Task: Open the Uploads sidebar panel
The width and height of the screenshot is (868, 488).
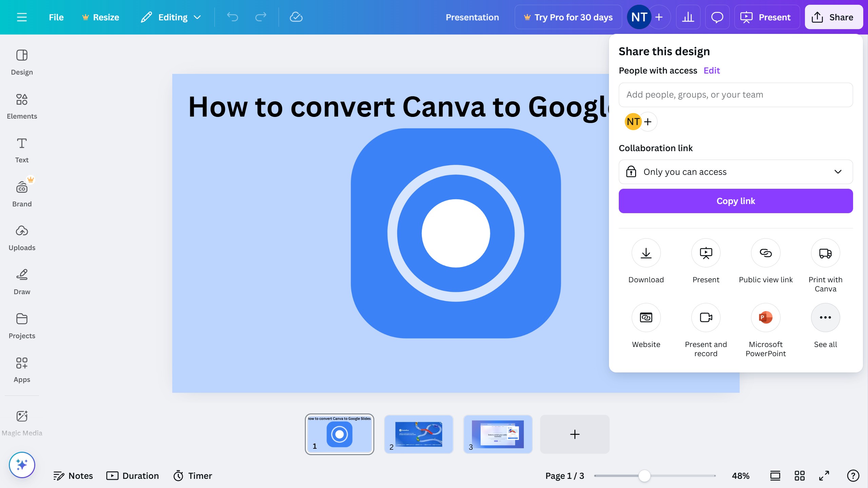Action: [x=22, y=238]
